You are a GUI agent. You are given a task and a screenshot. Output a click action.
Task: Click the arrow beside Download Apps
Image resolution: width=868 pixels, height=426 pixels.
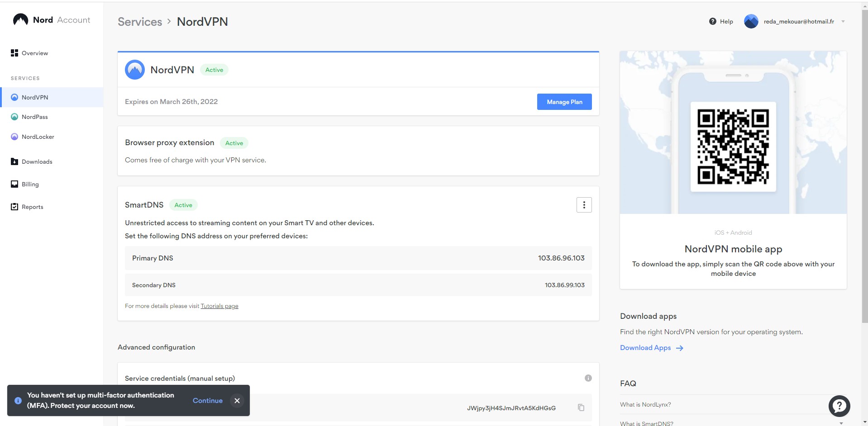coord(680,348)
